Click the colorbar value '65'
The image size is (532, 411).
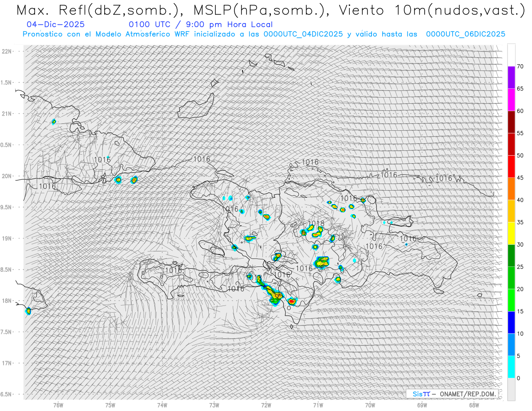[x=520, y=89]
